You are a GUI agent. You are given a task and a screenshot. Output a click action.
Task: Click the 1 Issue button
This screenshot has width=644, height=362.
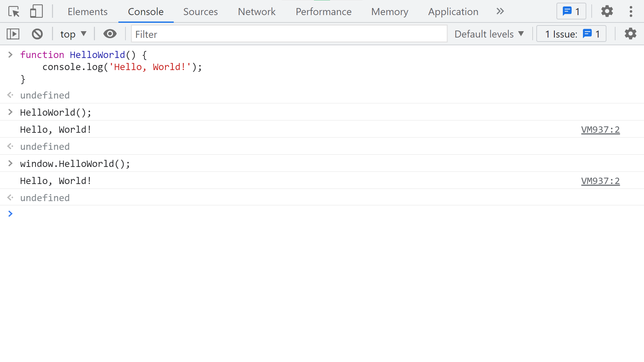(571, 34)
